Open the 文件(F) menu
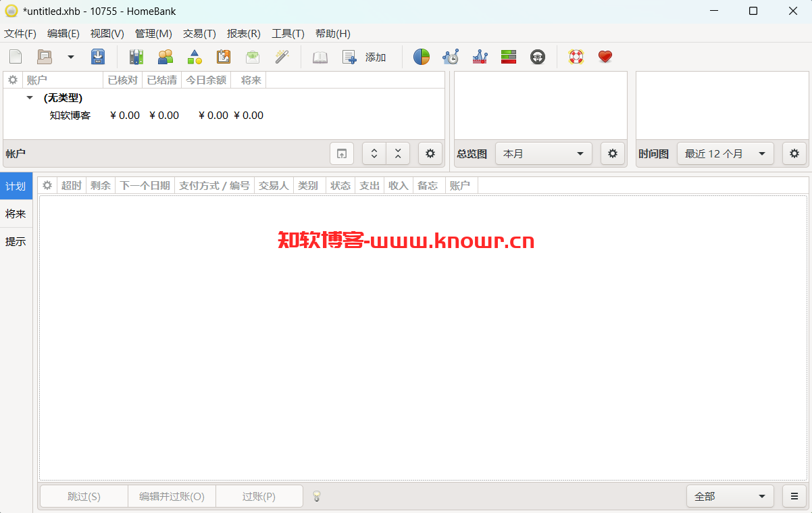This screenshot has height=513, width=812. (20, 34)
